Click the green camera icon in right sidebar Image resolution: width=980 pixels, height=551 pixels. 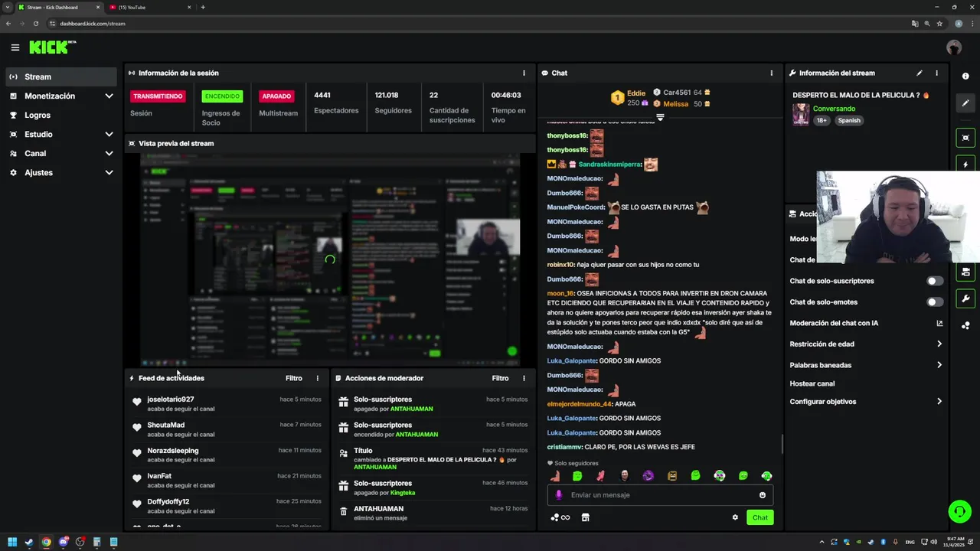965,272
